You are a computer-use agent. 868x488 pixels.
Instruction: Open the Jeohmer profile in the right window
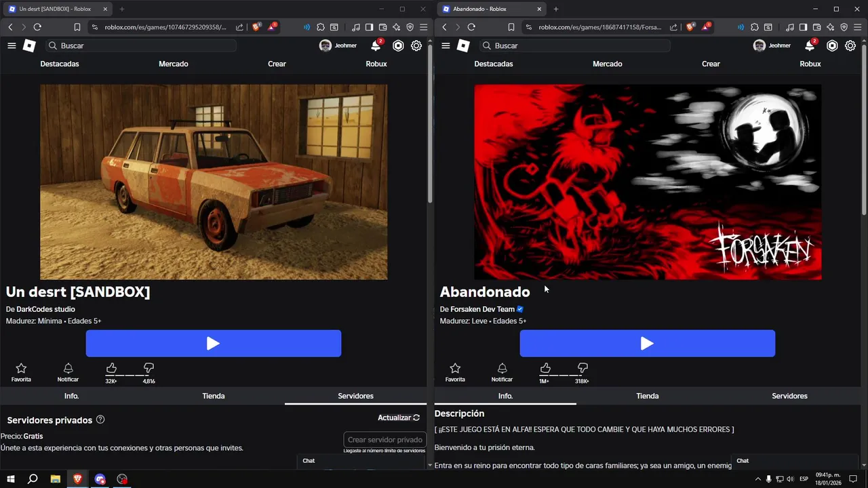[x=772, y=45]
